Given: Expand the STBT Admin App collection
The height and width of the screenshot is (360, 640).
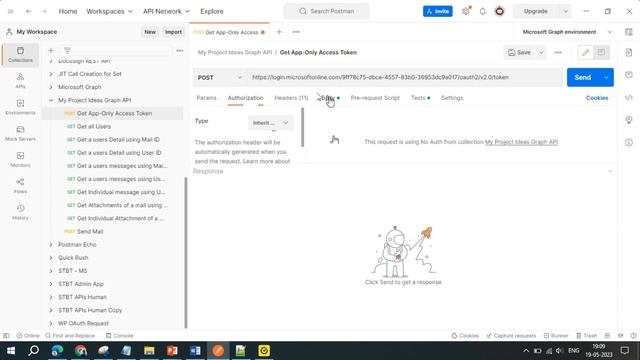Looking at the screenshot, I should tap(51, 284).
